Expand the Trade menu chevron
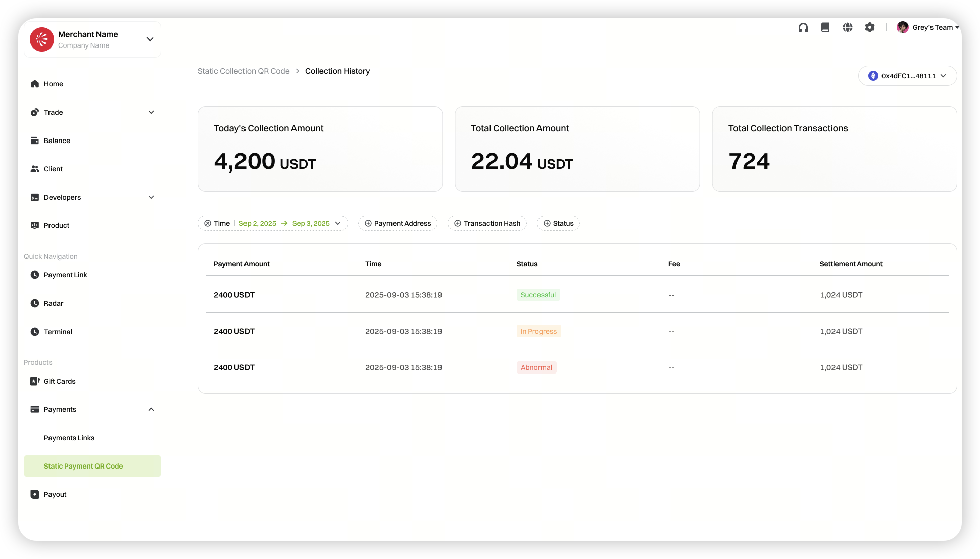The image size is (980, 559). (x=151, y=112)
